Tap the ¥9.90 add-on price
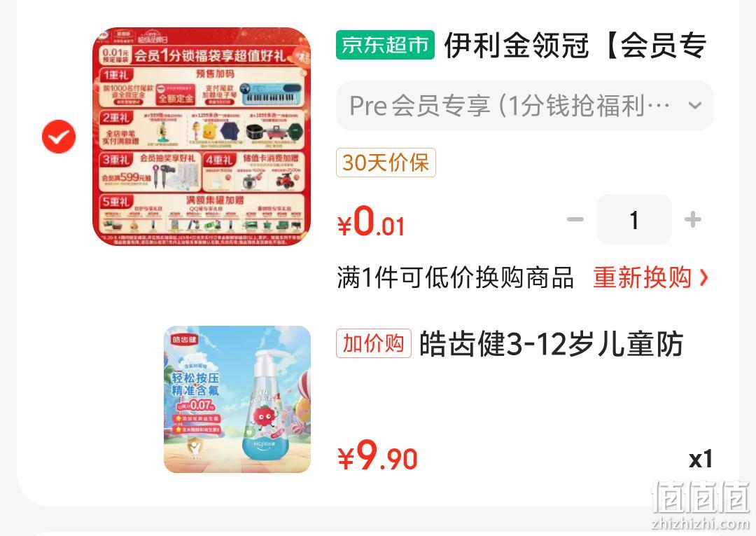Viewport: 756px width, 536px height. [377, 456]
